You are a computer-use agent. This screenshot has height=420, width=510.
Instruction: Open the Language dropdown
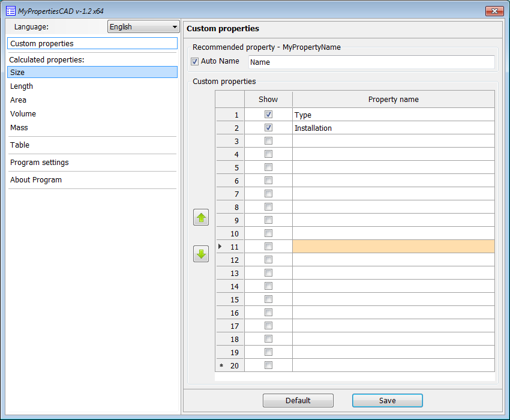click(x=143, y=26)
